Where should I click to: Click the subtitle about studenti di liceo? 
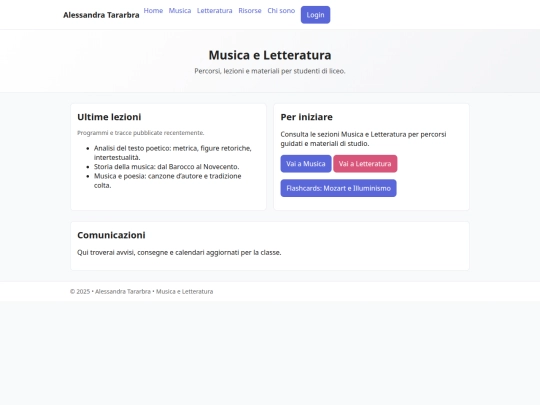270,71
